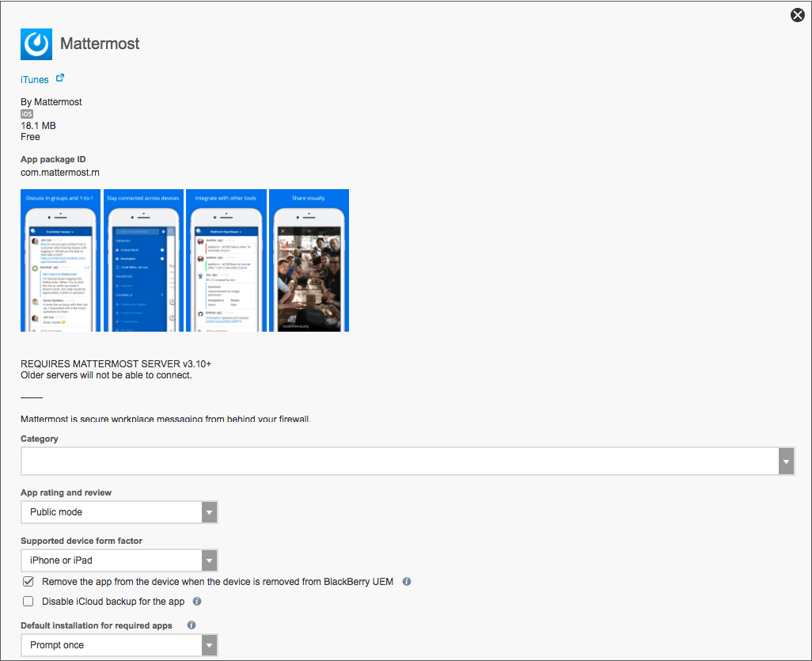Click the iOS platform badge
Screen dimensions: 812x661
click(x=27, y=114)
